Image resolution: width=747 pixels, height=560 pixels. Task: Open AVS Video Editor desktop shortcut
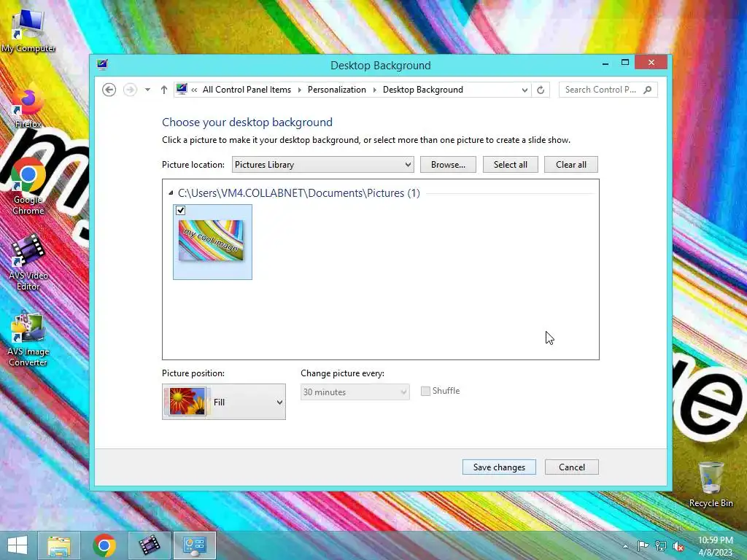pos(28,262)
